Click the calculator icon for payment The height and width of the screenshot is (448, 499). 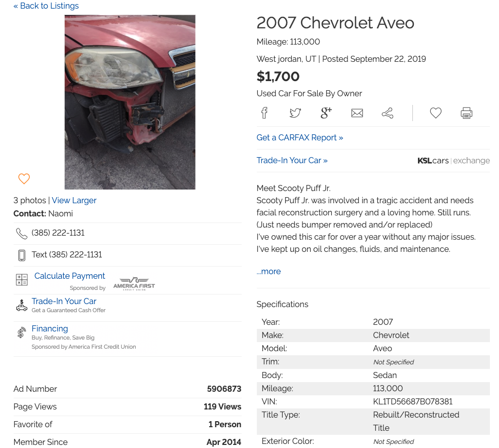(22, 280)
